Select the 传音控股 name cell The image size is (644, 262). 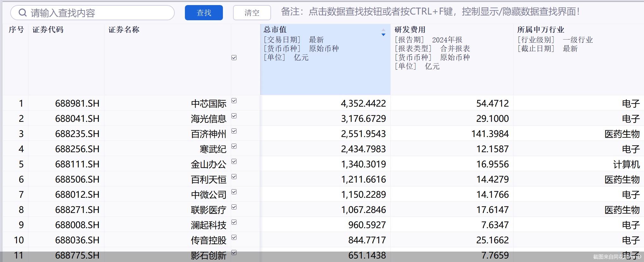[x=208, y=240]
